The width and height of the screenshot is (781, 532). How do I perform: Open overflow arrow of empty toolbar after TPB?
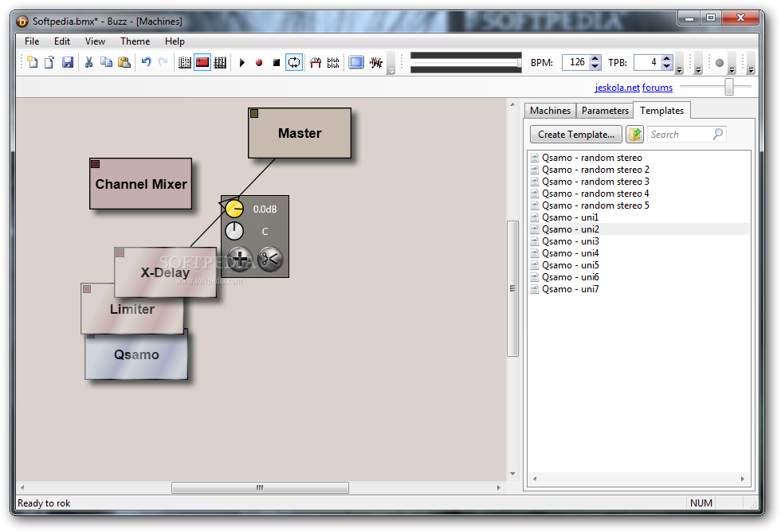click(698, 69)
